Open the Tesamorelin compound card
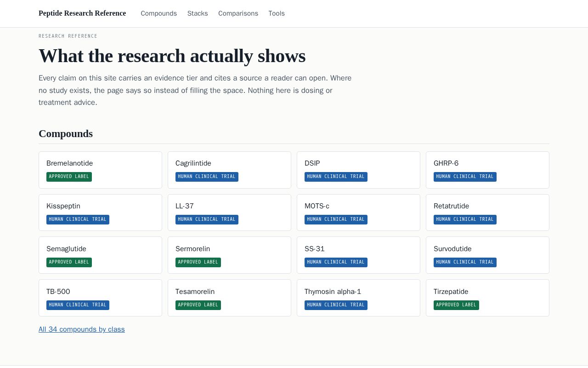588x368 pixels. (229, 298)
